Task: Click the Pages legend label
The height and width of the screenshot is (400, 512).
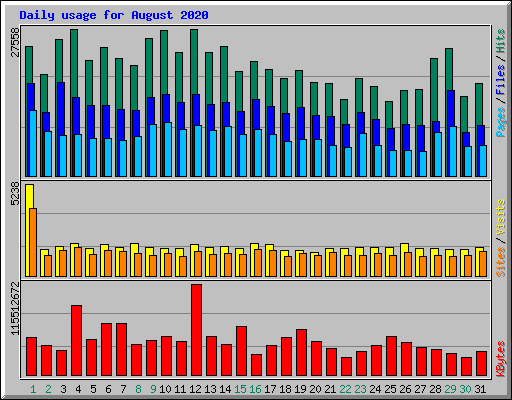Action: 501,122
